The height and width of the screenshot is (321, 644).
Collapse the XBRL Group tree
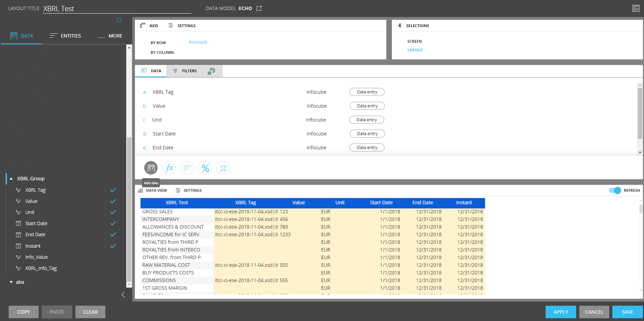click(x=11, y=178)
